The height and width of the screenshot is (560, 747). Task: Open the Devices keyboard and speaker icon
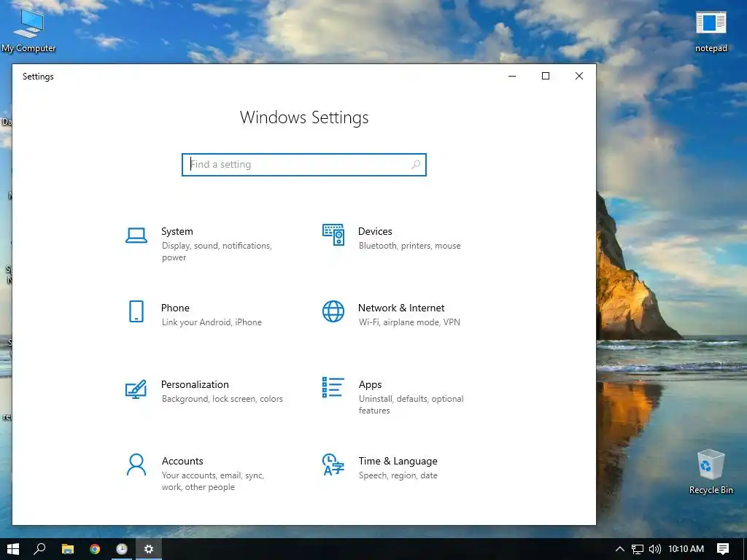333,235
